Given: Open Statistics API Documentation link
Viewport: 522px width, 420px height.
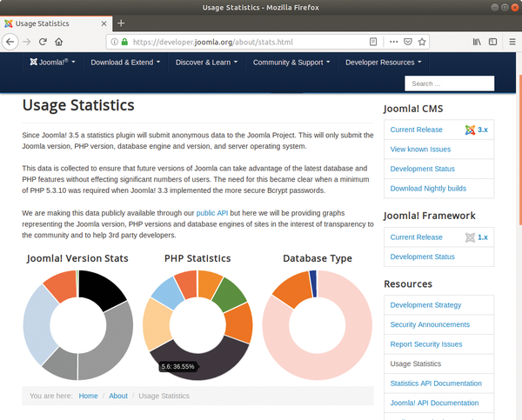Looking at the screenshot, I should [x=436, y=383].
